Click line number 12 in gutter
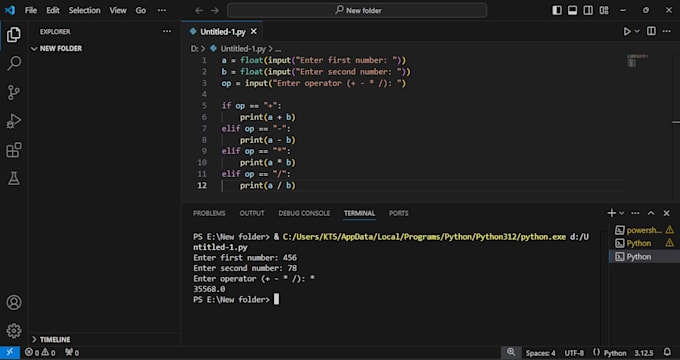Viewport: 680px width, 360px height. click(x=202, y=185)
